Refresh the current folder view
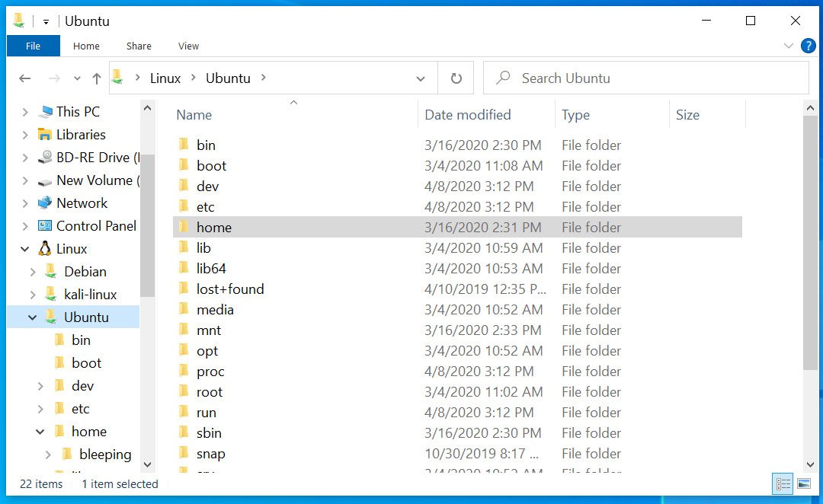Viewport: 823px width, 504px height. [455, 78]
